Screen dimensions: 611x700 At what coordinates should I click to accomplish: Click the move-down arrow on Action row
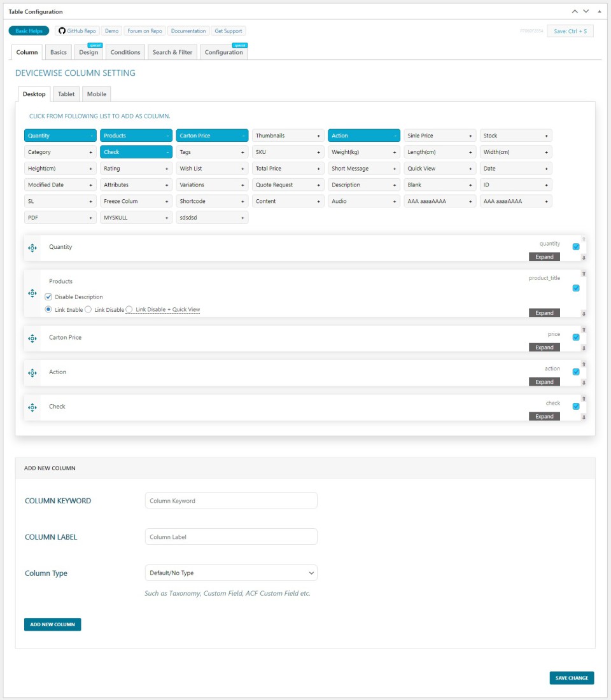[584, 382]
